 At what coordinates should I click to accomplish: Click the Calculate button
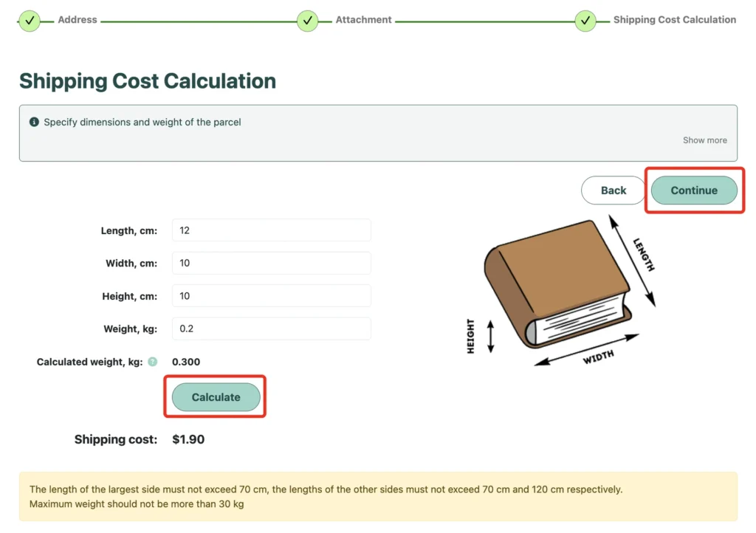click(216, 397)
